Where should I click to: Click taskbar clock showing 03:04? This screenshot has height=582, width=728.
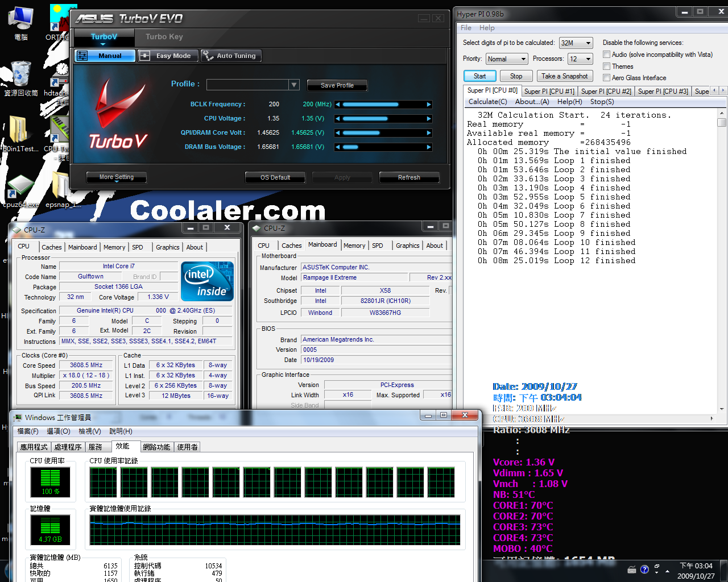point(696,571)
